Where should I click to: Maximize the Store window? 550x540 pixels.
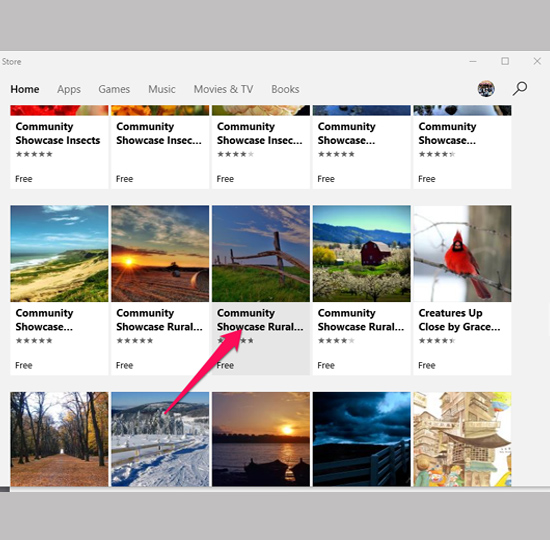coord(505,61)
